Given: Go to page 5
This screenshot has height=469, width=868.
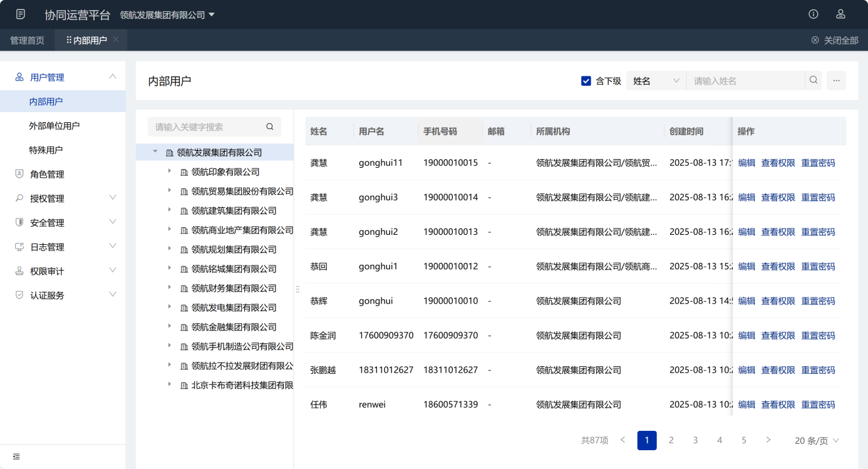Looking at the screenshot, I should click(744, 440).
